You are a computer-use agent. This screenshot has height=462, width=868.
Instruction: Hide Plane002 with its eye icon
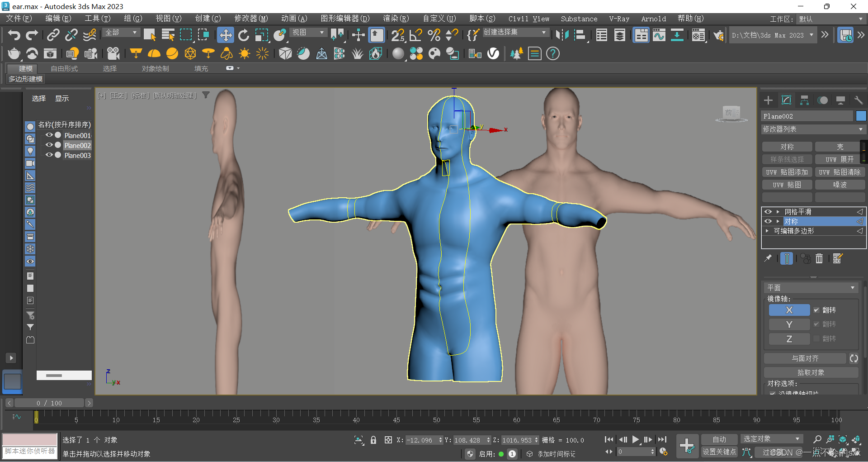(x=49, y=145)
